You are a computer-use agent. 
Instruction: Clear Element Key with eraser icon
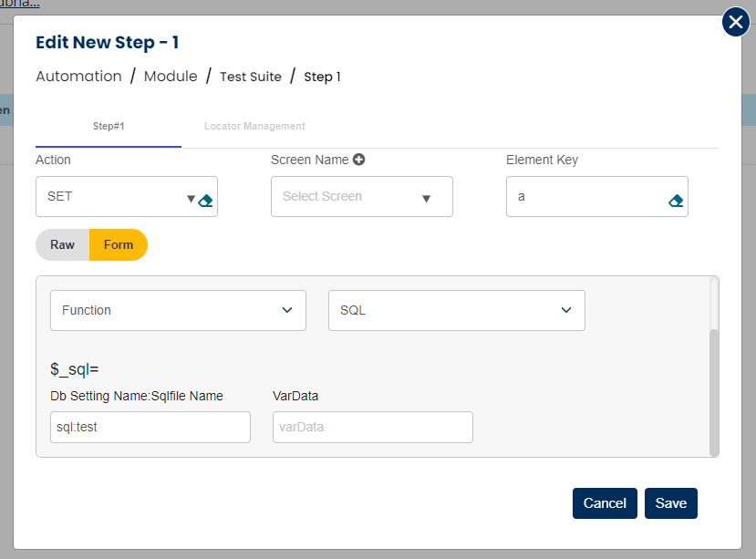tap(676, 201)
